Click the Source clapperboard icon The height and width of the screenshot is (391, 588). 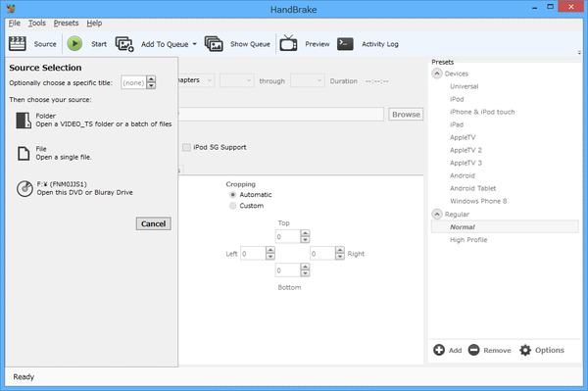18,44
